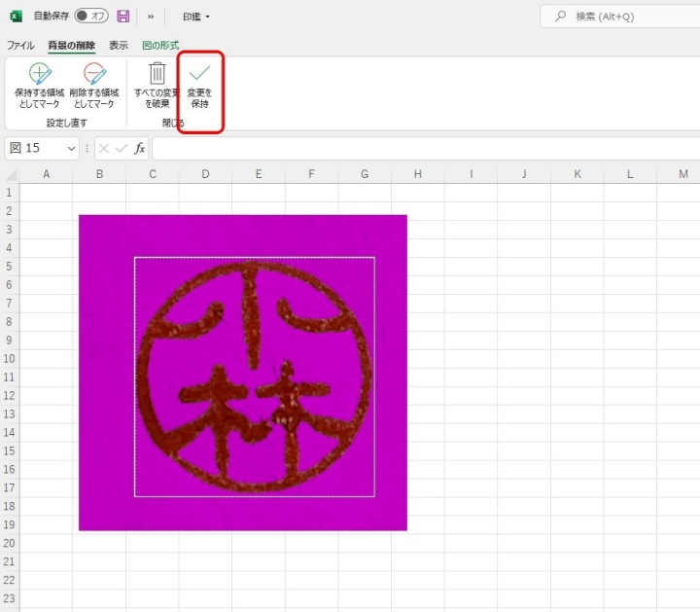Select row 20 header
The height and width of the screenshot is (612, 700).
(x=10, y=543)
